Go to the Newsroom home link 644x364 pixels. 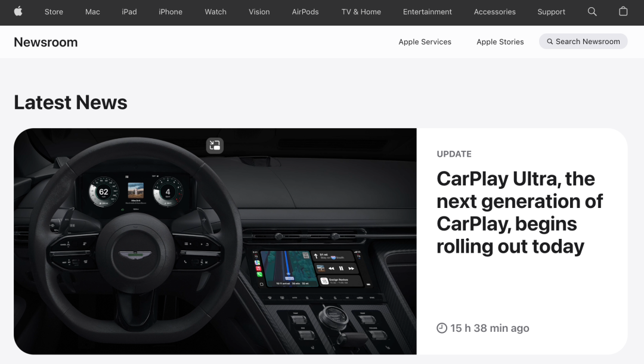pyautogui.click(x=45, y=42)
